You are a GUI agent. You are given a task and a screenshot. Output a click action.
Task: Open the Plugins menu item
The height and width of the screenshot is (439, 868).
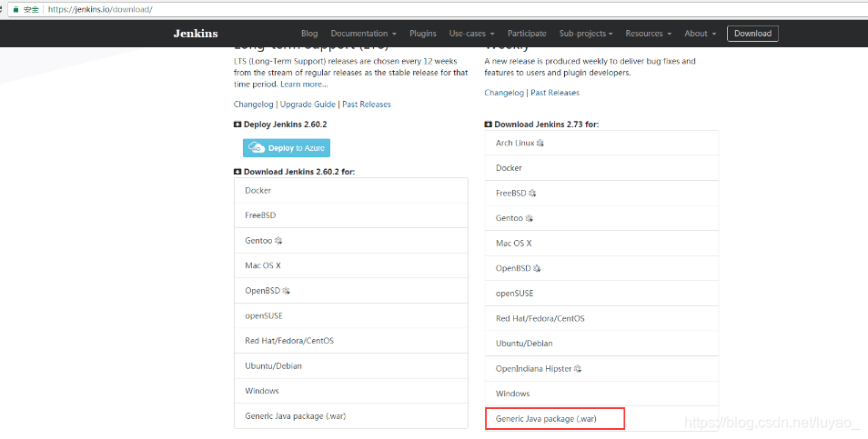click(x=423, y=33)
